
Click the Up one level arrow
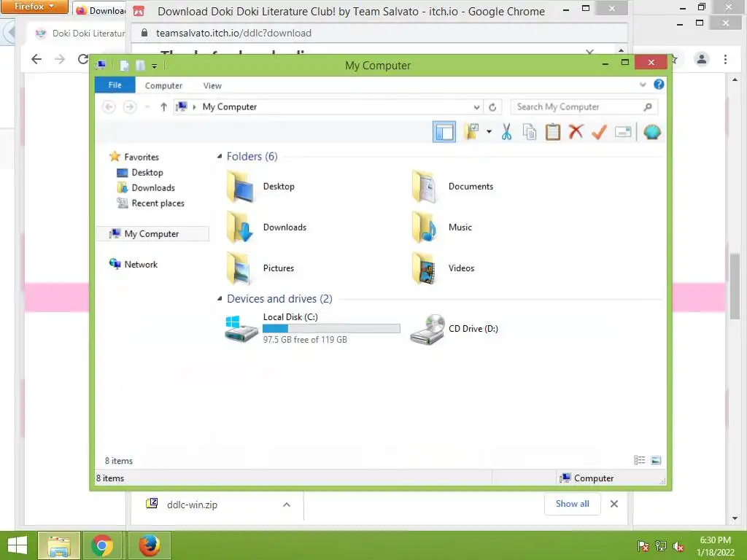(163, 107)
